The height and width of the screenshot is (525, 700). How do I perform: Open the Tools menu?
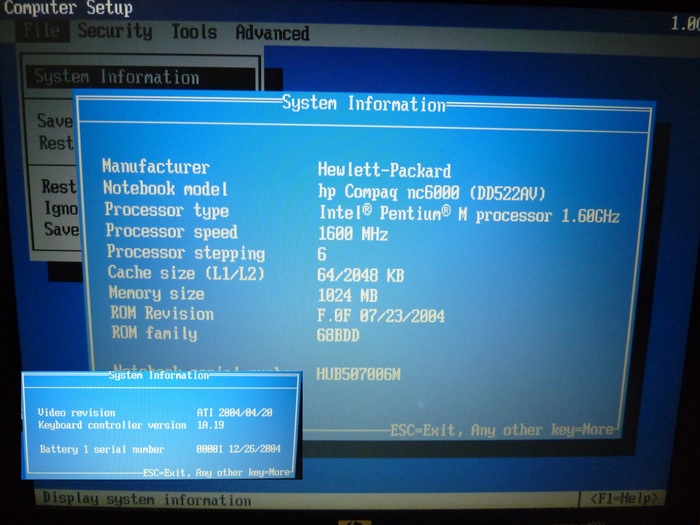pyautogui.click(x=193, y=32)
